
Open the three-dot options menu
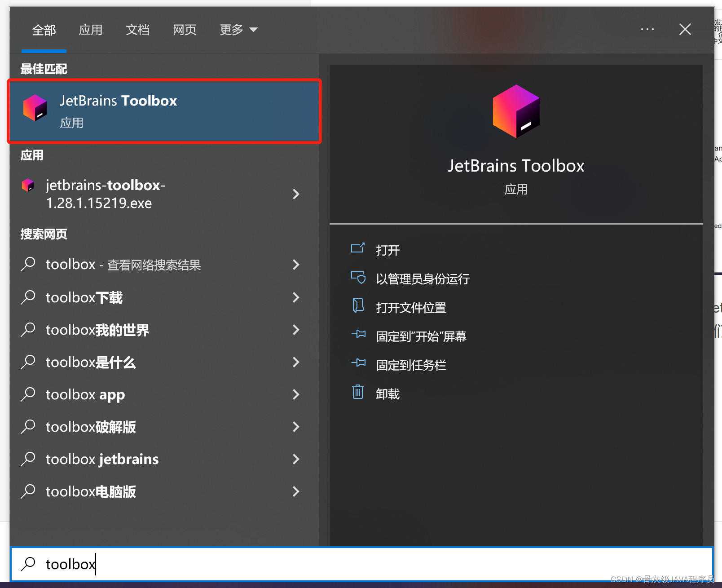[647, 29]
